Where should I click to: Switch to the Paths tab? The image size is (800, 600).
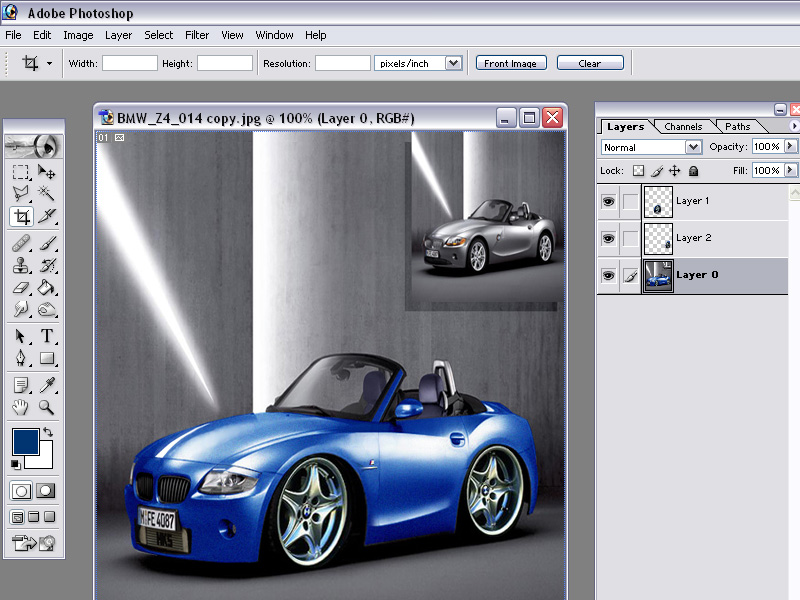click(x=738, y=127)
